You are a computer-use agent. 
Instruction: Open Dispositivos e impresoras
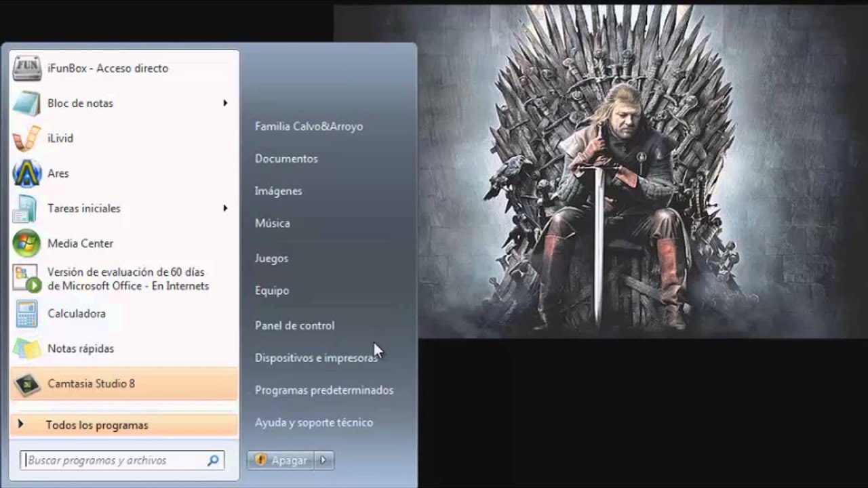coord(316,358)
